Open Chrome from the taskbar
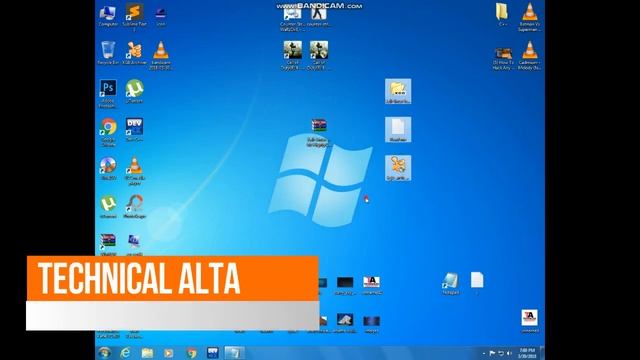 191,353
